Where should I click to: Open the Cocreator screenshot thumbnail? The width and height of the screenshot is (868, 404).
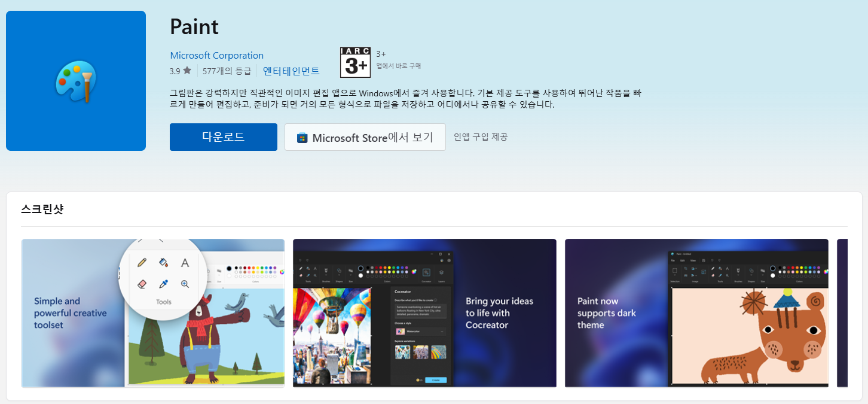(424, 313)
